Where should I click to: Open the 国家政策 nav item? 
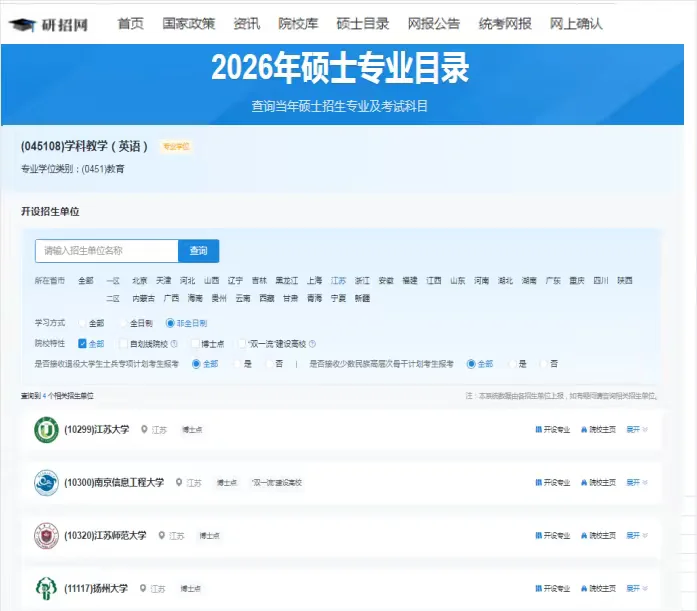[188, 24]
